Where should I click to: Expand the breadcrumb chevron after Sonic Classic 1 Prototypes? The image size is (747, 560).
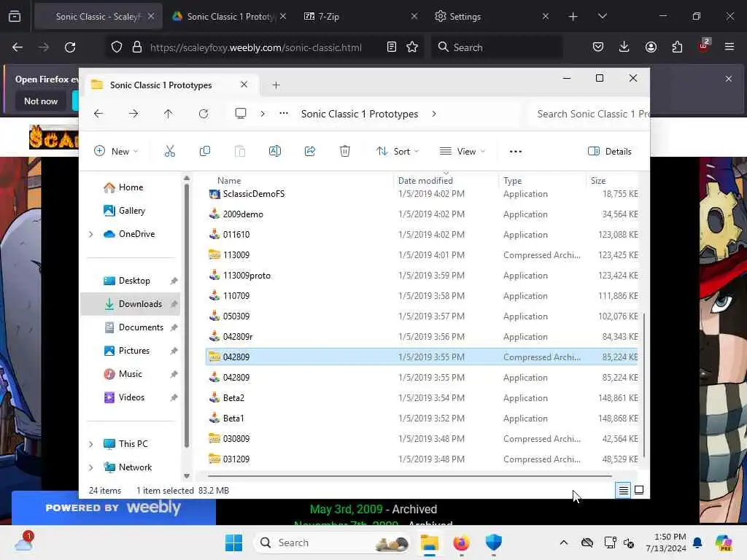click(x=433, y=114)
